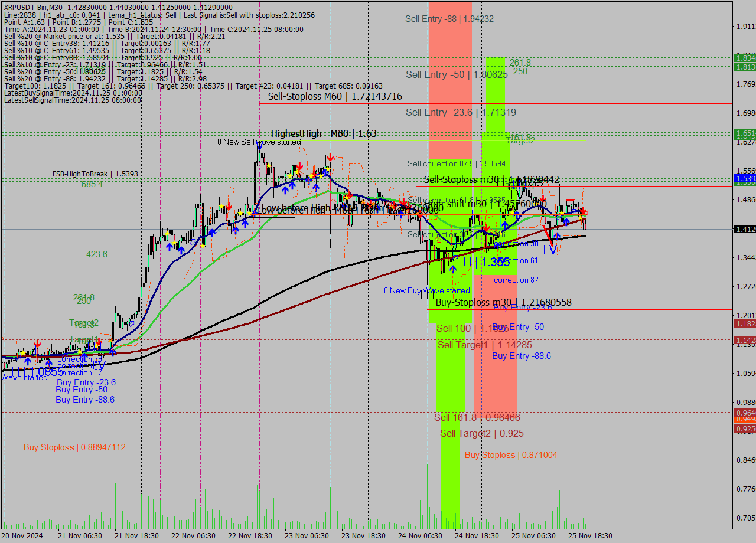Click the 1.059 price scale value
This screenshot has width=756, height=543.
(746, 373)
